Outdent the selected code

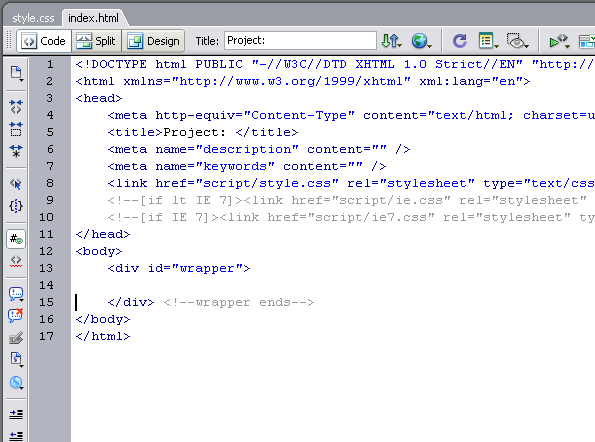coord(16,436)
